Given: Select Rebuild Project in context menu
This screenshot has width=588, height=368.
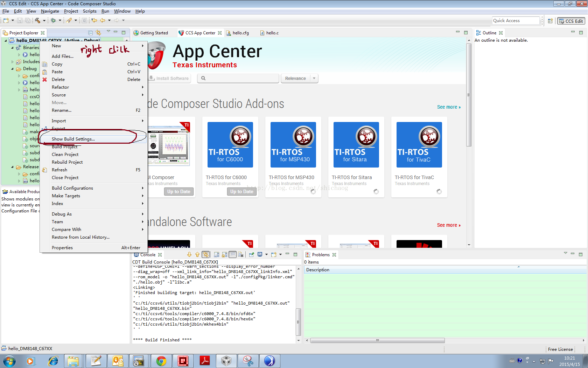Looking at the screenshot, I should [93, 162].
